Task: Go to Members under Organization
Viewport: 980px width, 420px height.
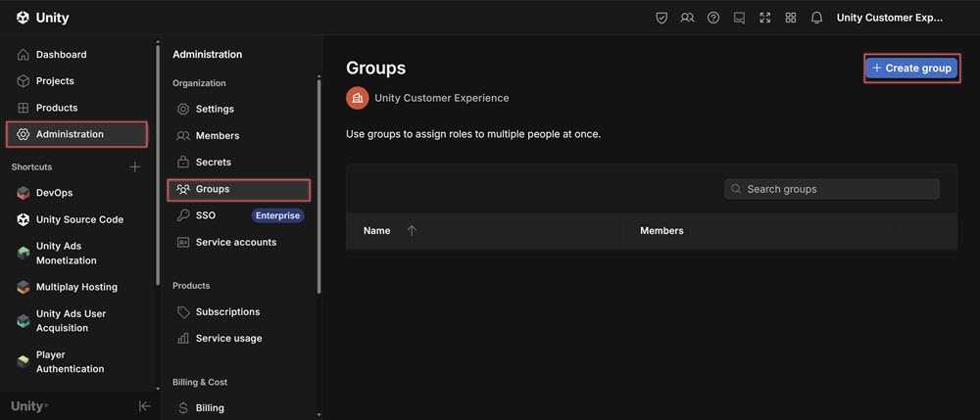Action: pos(217,136)
